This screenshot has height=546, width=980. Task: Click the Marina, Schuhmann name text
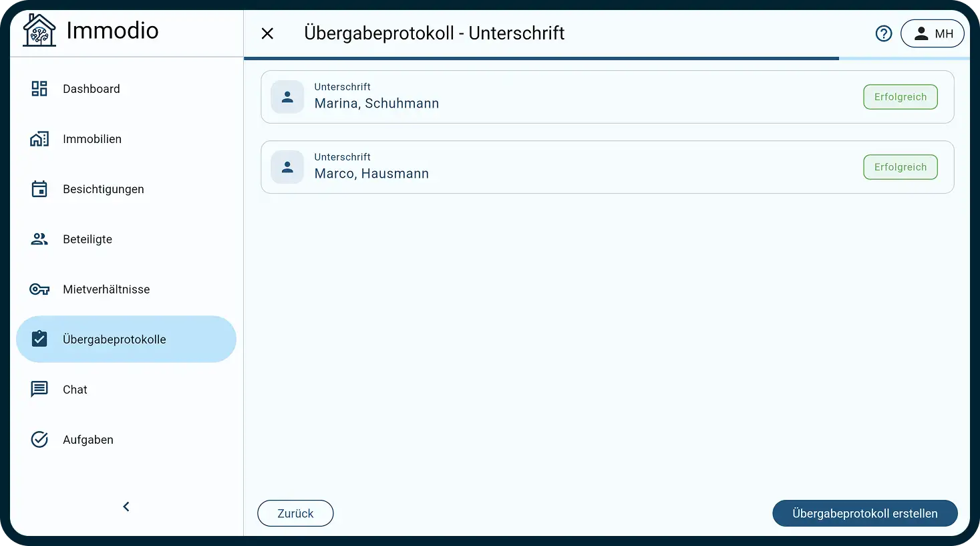pos(377,104)
